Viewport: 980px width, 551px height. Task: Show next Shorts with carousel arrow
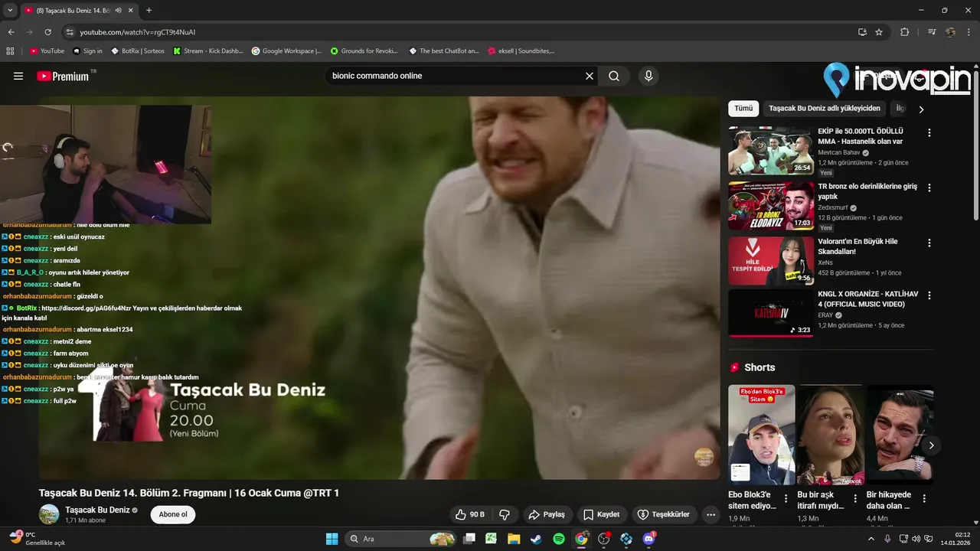click(x=931, y=445)
